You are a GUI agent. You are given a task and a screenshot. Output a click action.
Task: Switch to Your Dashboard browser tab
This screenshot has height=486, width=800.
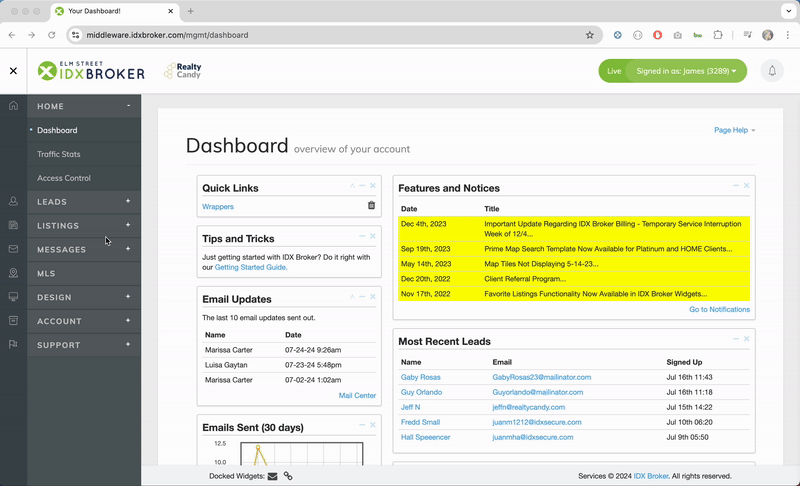(115, 11)
